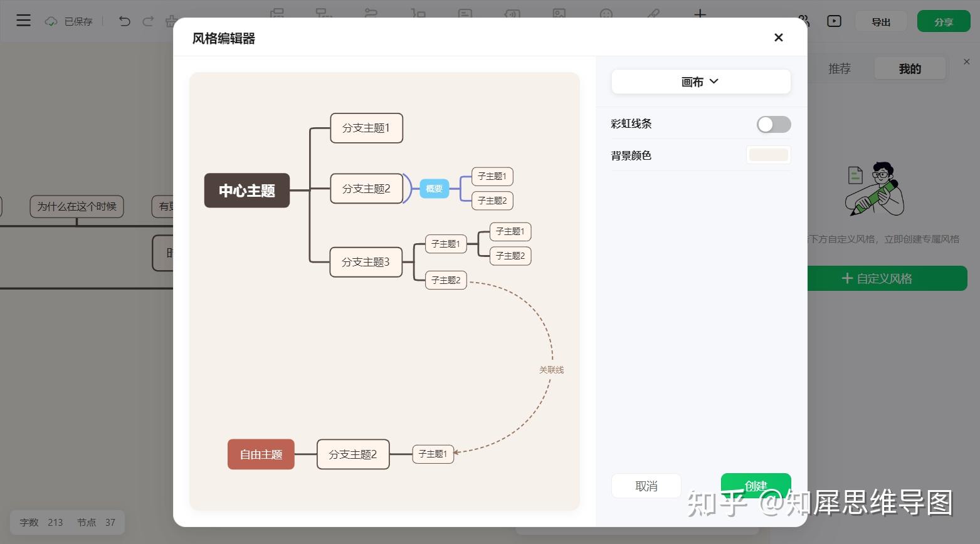Viewport: 980px width, 544px height.
Task: Switch to the 推荐 tab
Action: click(840, 69)
